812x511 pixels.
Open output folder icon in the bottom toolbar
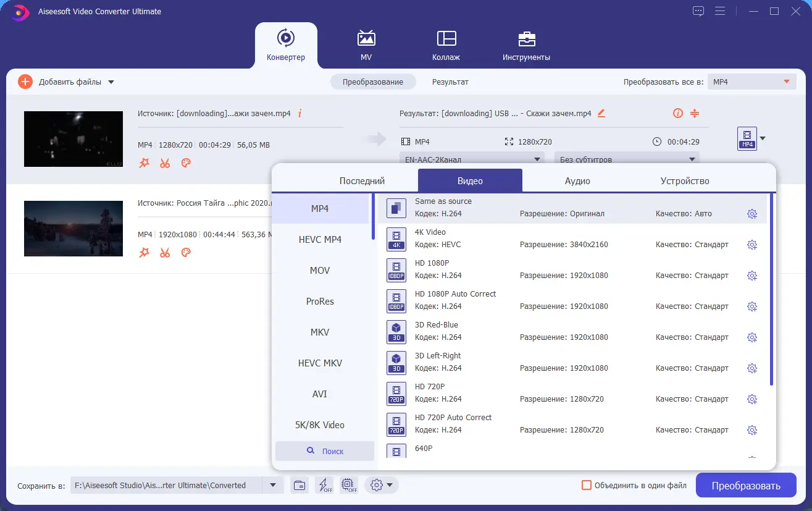pos(299,485)
